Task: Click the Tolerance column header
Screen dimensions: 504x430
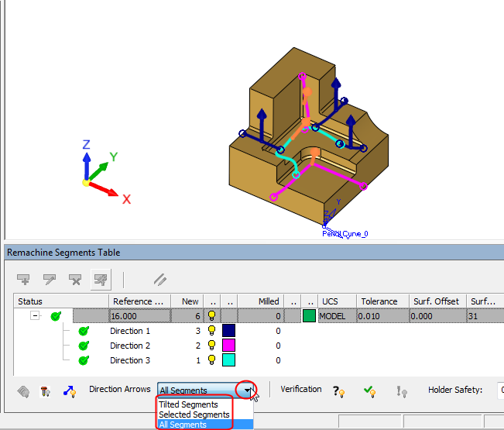Action: (379, 301)
